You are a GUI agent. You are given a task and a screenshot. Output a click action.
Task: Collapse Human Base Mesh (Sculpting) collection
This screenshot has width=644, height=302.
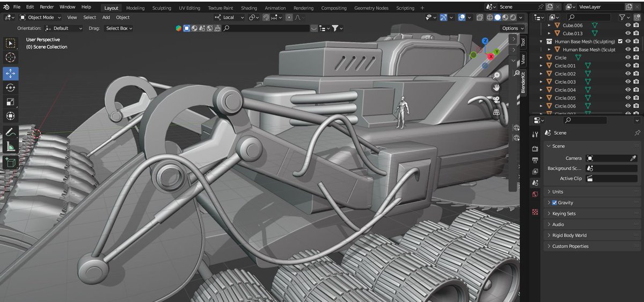(x=541, y=41)
